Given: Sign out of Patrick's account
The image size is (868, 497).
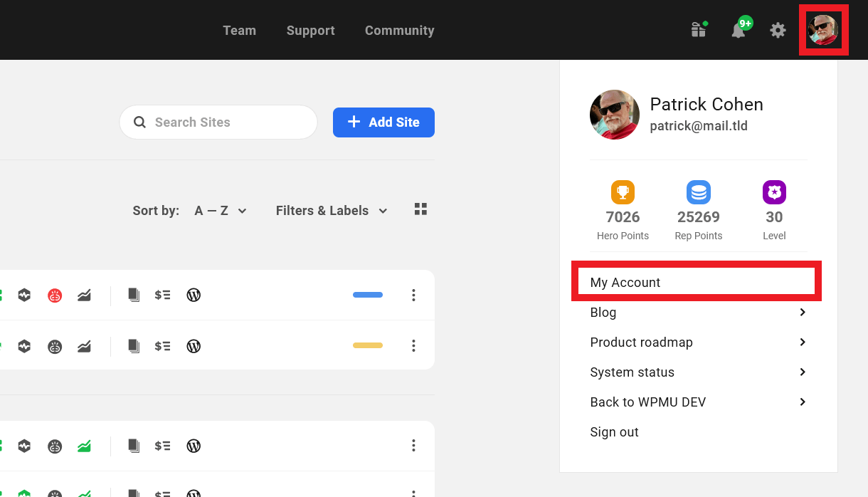Looking at the screenshot, I should pos(614,431).
